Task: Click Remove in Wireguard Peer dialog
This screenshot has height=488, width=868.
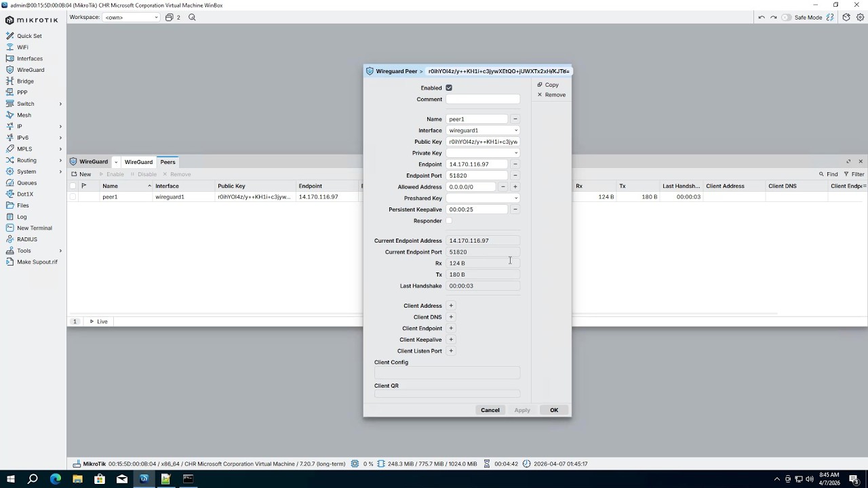Action: click(x=551, y=95)
